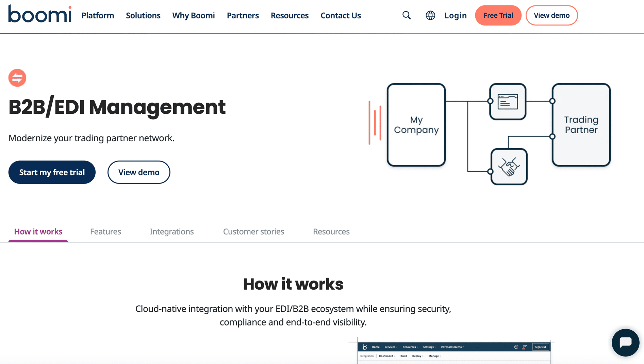Open the Manage dropdown in the demo screenshot
Viewport: 644px width, 364px height.
434,356
